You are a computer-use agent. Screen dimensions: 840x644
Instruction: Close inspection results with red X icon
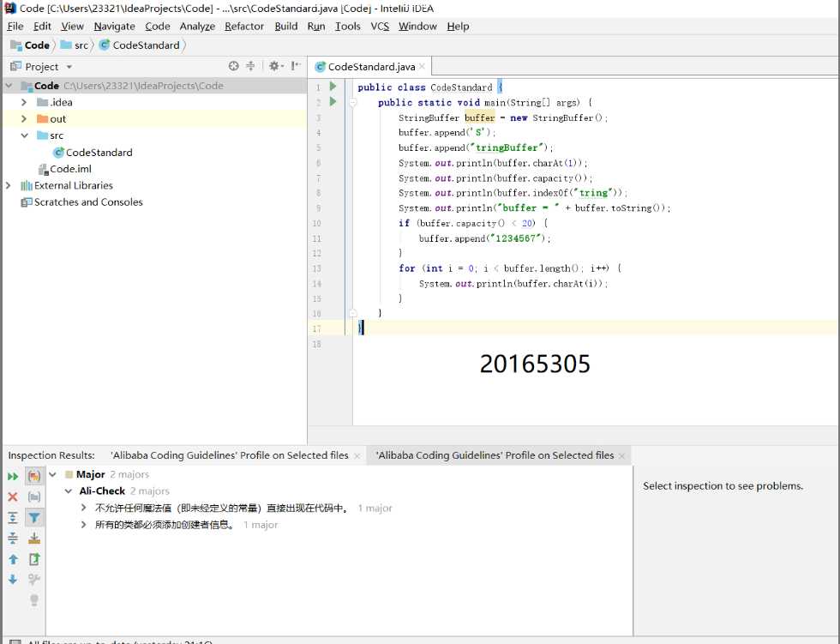[13, 497]
